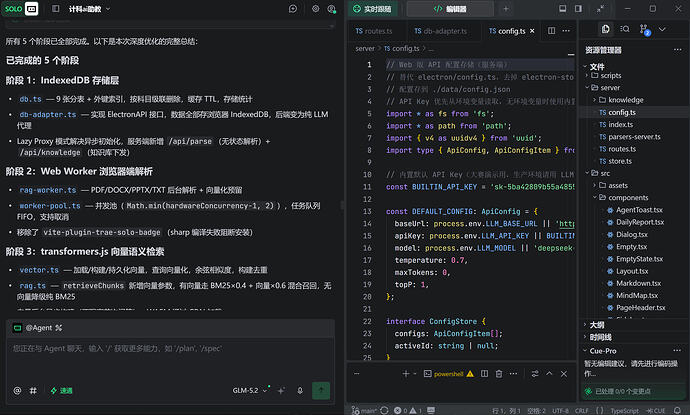This screenshot has width=690, height=415.
Task: Open the source control view icon
Action: click(644, 29)
